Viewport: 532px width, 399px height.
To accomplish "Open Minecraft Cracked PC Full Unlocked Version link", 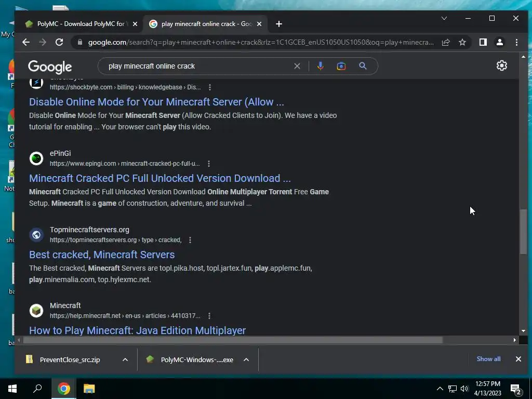I will click(x=160, y=178).
